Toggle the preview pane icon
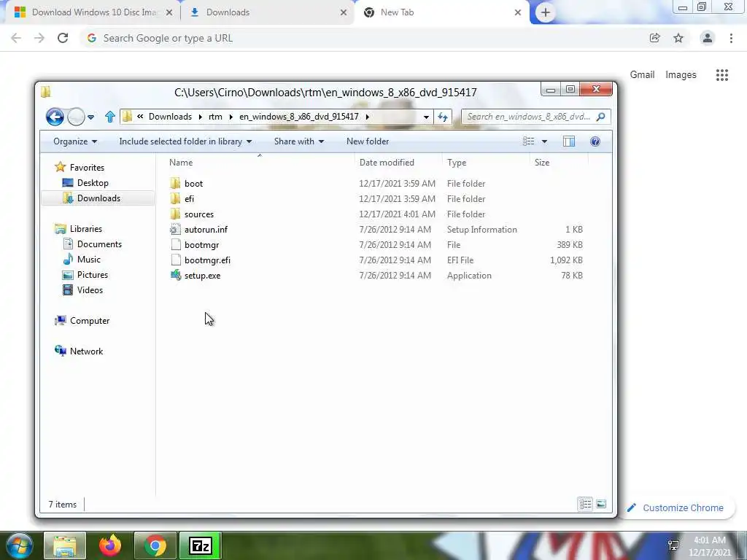The height and width of the screenshot is (560, 747). pos(569,141)
